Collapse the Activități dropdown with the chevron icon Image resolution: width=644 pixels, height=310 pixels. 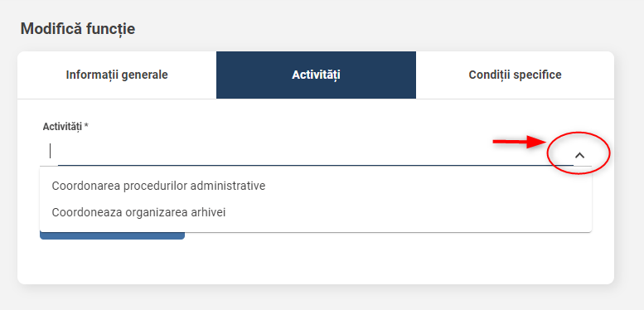coord(579,155)
